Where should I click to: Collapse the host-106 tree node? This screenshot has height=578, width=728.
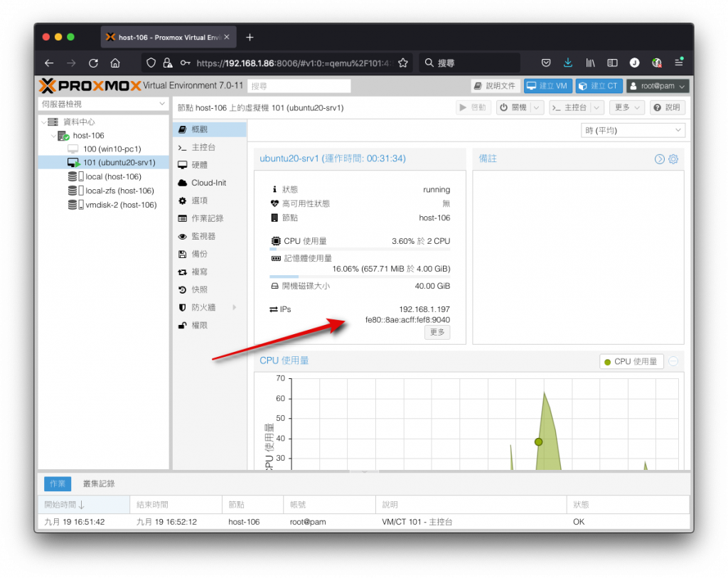pos(54,136)
